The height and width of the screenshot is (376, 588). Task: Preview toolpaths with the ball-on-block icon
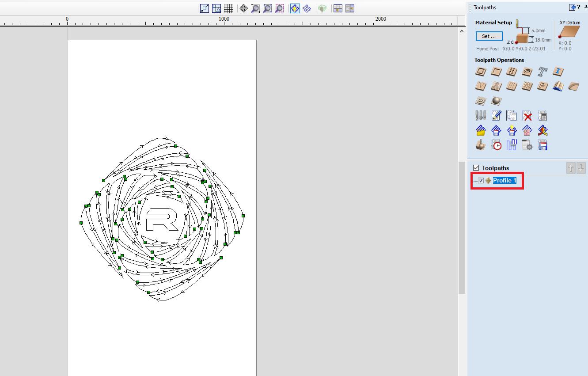(x=481, y=145)
